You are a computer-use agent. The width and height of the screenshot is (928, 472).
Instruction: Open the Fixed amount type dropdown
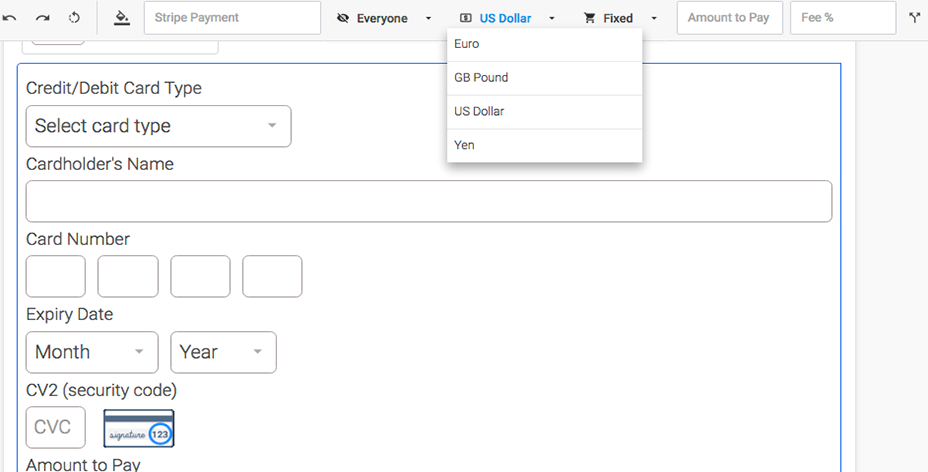click(620, 18)
